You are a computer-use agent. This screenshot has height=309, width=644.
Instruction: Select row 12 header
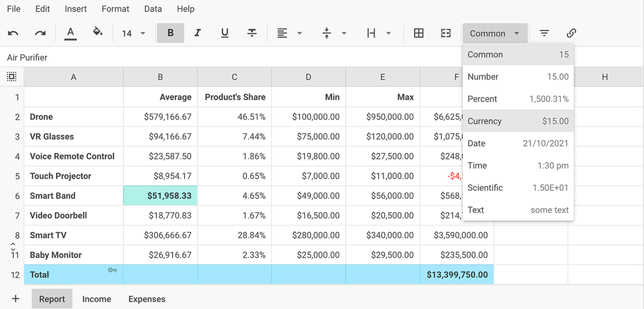12,274
